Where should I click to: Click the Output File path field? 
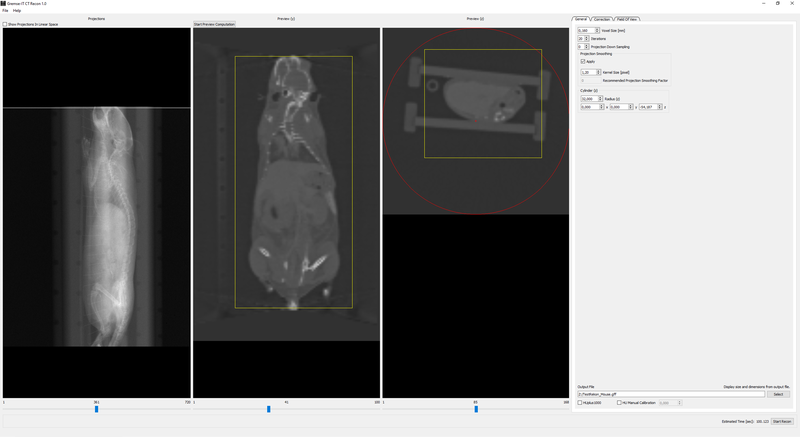[x=671, y=394]
